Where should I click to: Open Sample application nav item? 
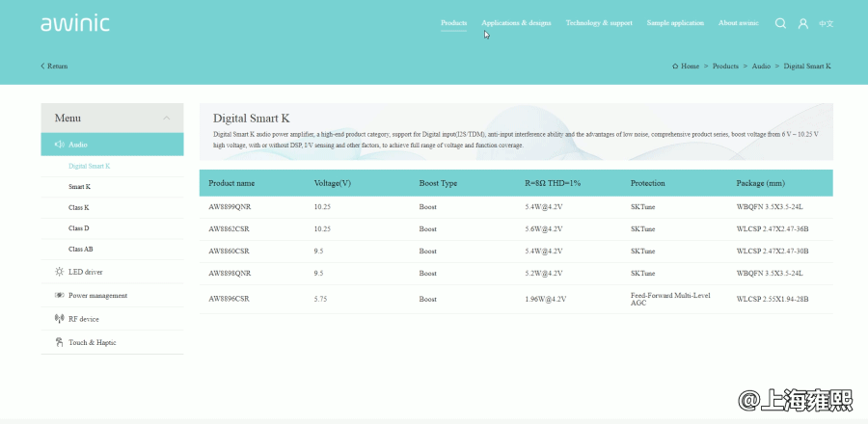pos(675,23)
